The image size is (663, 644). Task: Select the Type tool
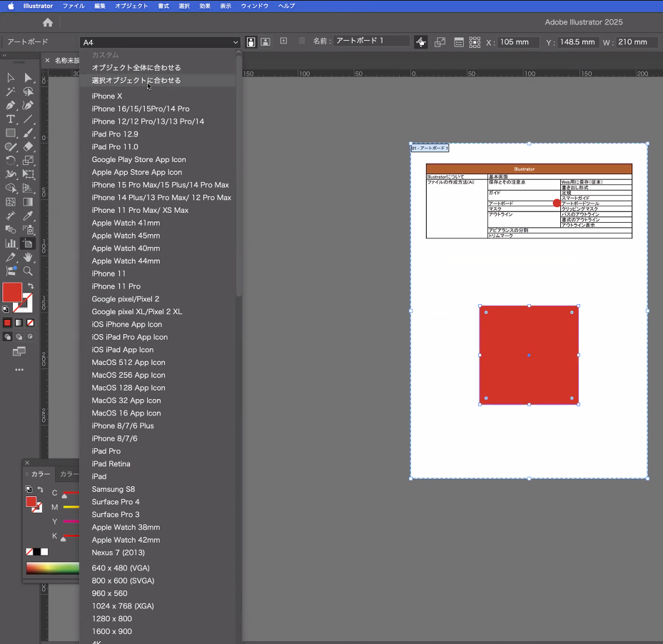point(11,119)
